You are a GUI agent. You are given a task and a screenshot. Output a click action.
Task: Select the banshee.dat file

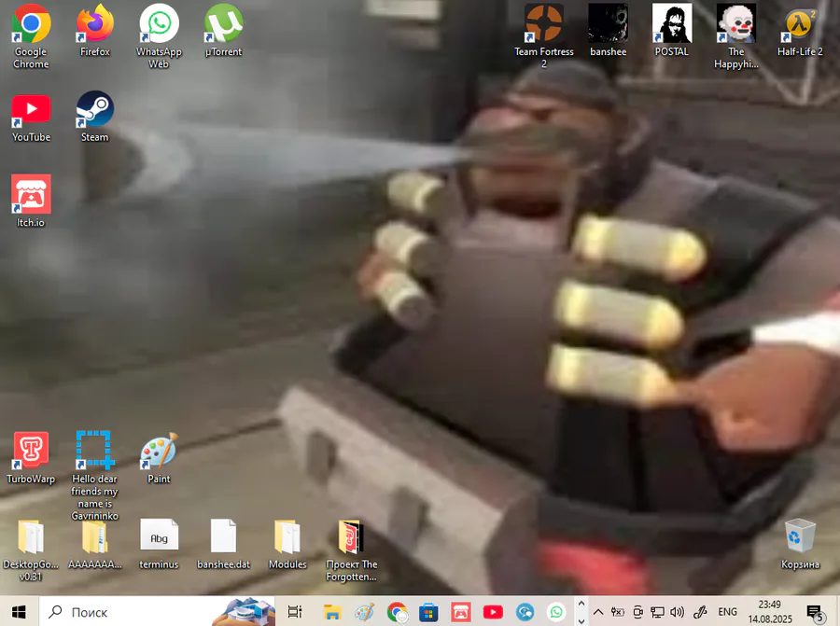(223, 544)
